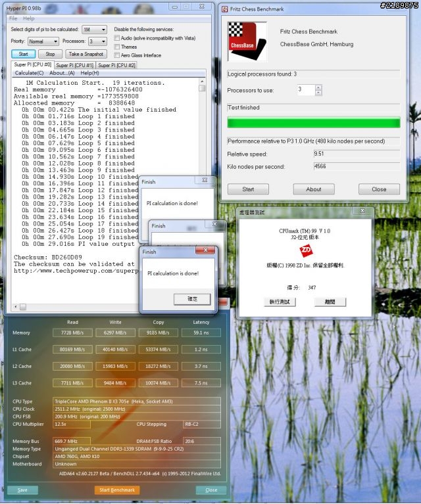Viewport: 421px width, 504px height.
Task: Click the CPU Multiplier value 12.5x
Action: [x=72, y=424]
